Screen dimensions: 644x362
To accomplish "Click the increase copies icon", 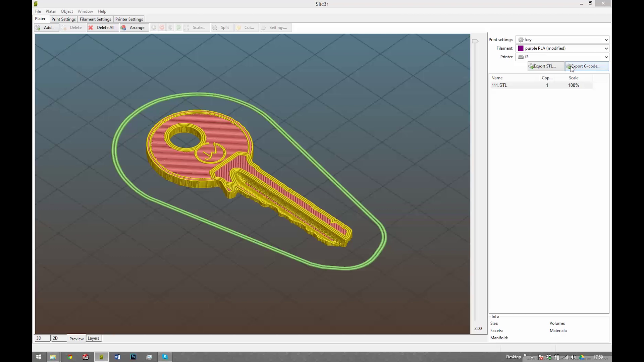I will (154, 27).
